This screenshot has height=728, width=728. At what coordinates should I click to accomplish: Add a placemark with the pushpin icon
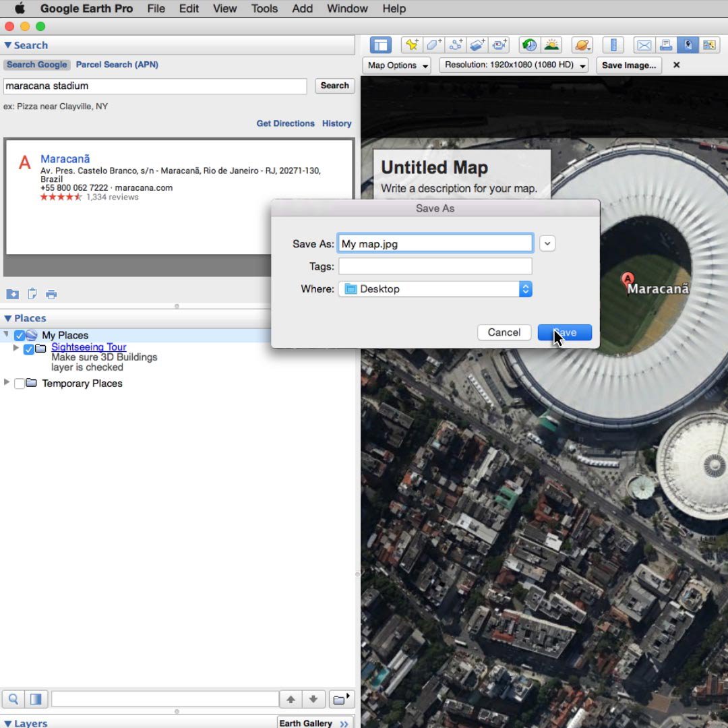point(411,45)
